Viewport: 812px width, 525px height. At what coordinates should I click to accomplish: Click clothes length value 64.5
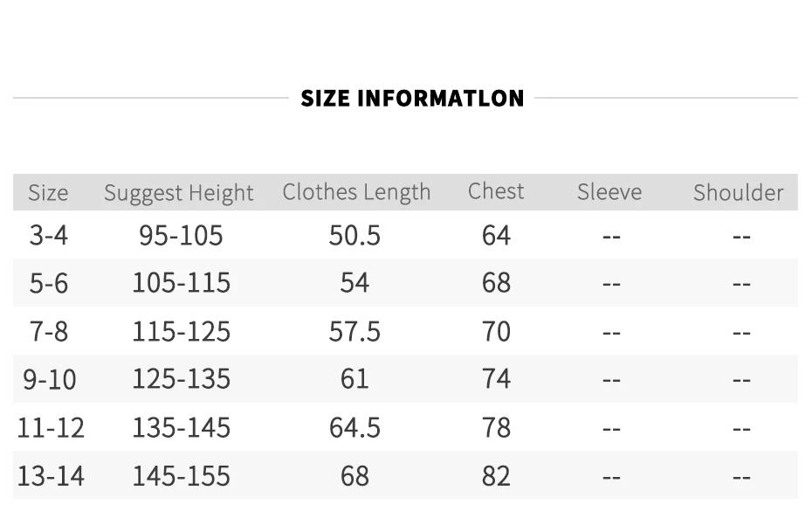click(x=354, y=427)
